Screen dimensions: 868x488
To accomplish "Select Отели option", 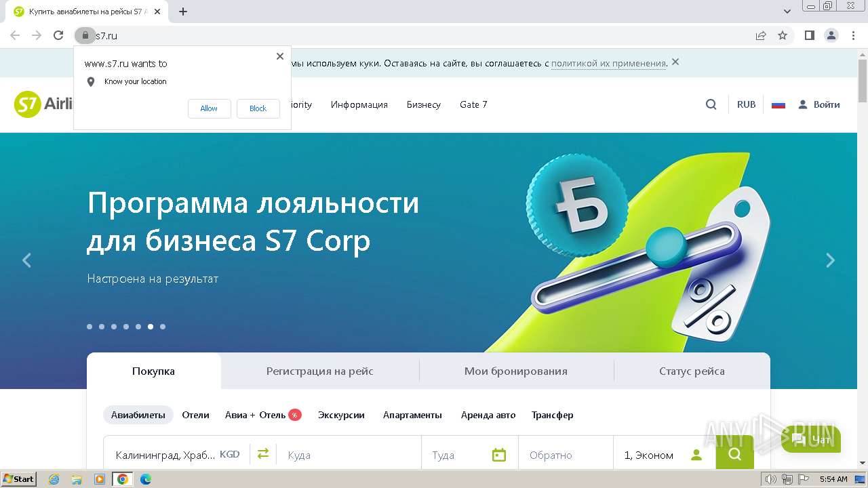I will click(195, 415).
